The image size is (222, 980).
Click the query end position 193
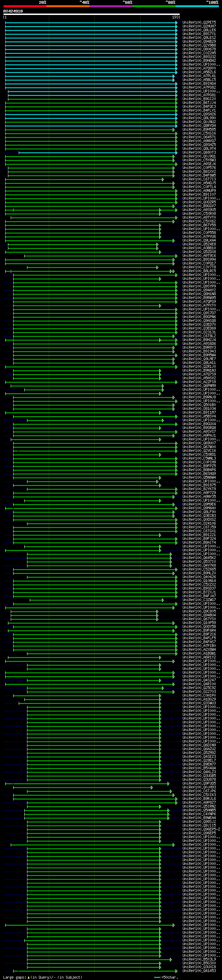(175, 17)
